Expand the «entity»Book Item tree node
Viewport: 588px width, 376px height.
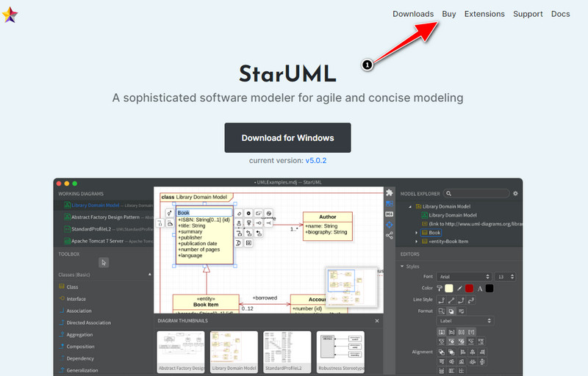pyautogui.click(x=416, y=242)
